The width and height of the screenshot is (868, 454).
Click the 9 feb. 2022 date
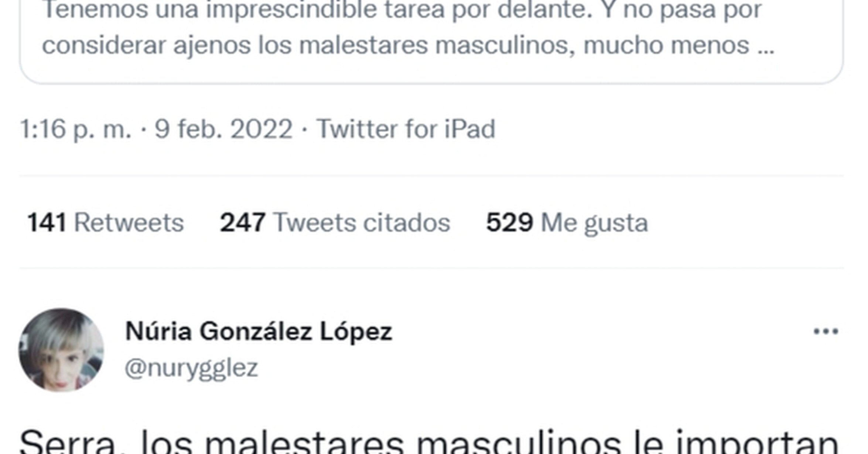coord(223,129)
